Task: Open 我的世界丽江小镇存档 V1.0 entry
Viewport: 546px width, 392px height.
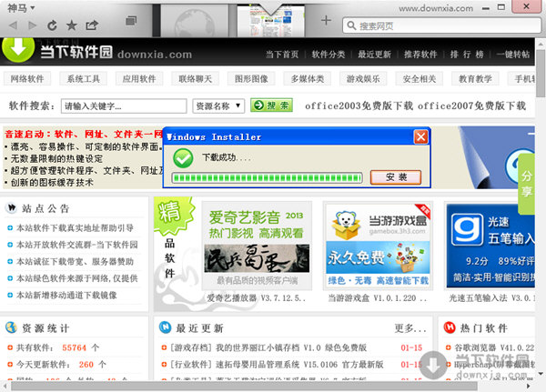Action: pos(268,347)
